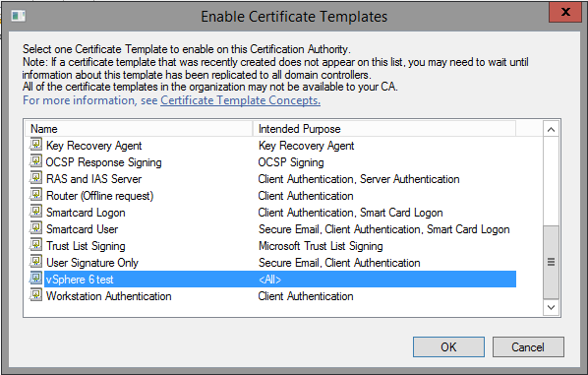Sort list by Intended Purpose column header

[x=384, y=129]
